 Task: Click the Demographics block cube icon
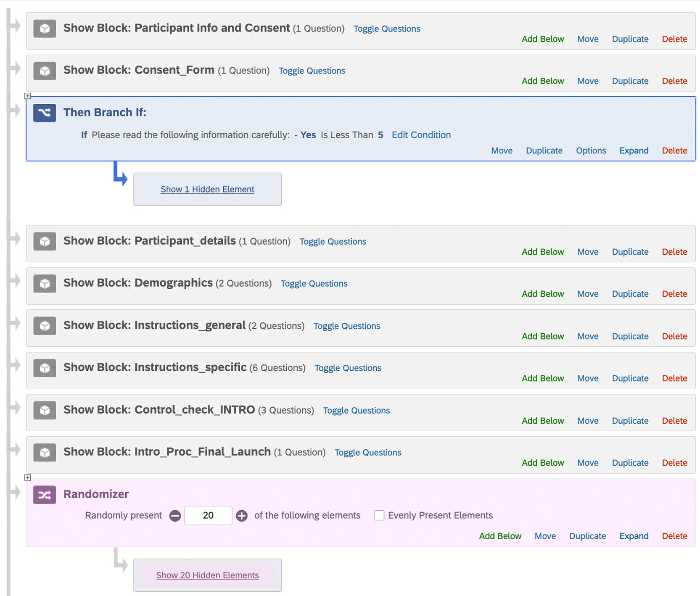click(x=45, y=284)
